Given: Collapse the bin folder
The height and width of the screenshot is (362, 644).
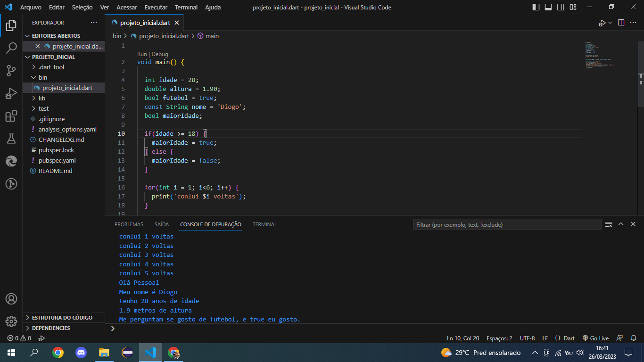Looking at the screenshot, I should [x=64, y=77].
